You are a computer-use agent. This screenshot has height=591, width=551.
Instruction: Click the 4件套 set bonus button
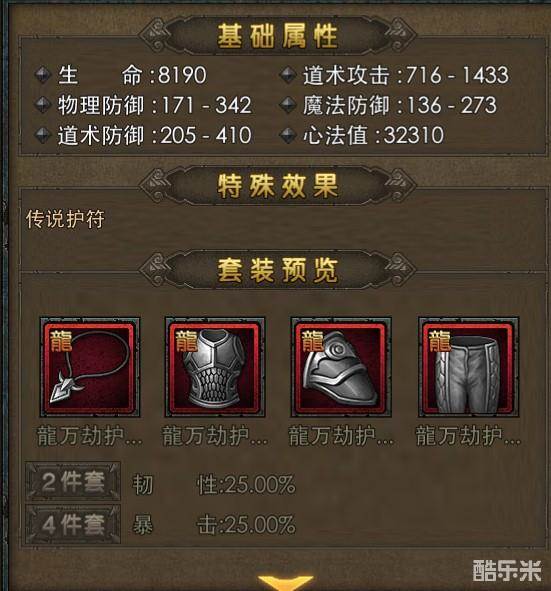pyautogui.click(x=73, y=524)
